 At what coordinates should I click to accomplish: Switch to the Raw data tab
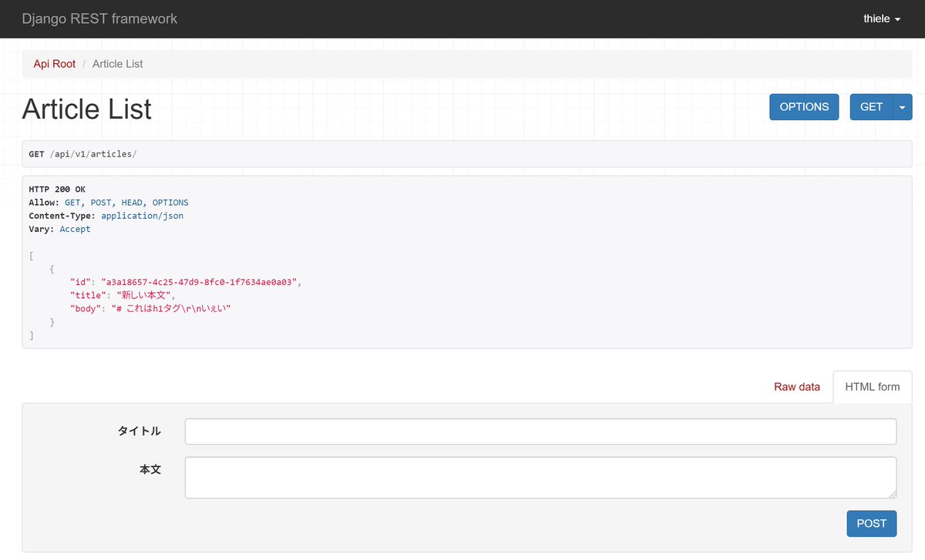pyautogui.click(x=797, y=387)
